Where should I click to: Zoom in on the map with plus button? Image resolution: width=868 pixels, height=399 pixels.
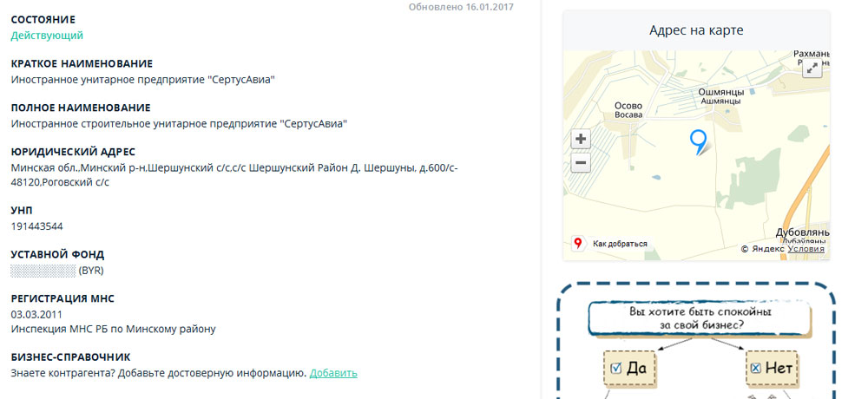(x=581, y=139)
